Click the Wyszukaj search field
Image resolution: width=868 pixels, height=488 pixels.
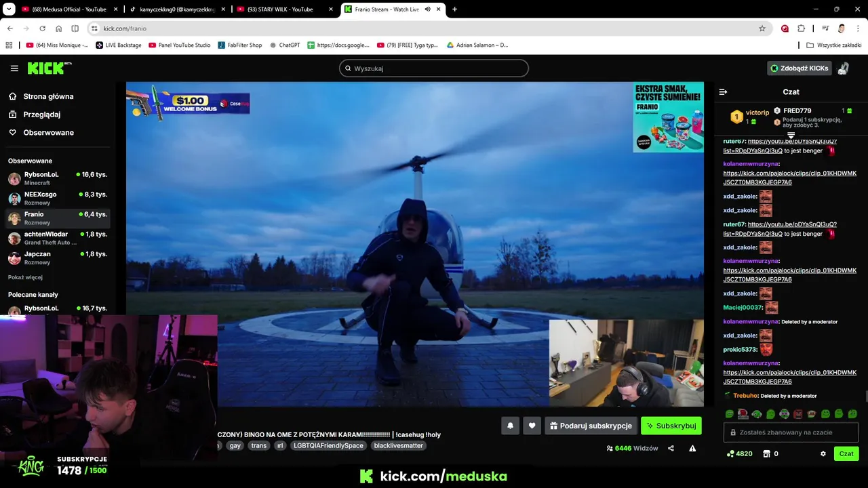point(434,68)
